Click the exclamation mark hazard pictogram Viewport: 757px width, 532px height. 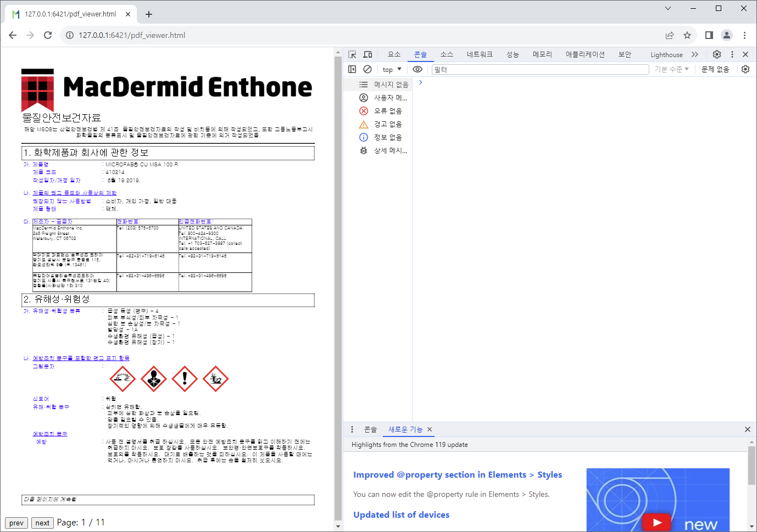click(x=185, y=379)
